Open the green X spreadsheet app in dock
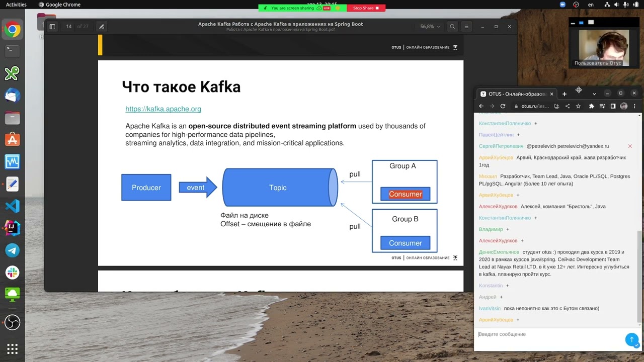Viewport: 644px width, 362px height. (12, 73)
